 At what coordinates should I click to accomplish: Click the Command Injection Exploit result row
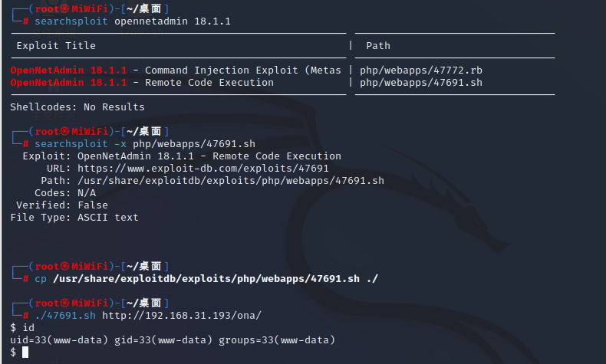click(x=176, y=71)
